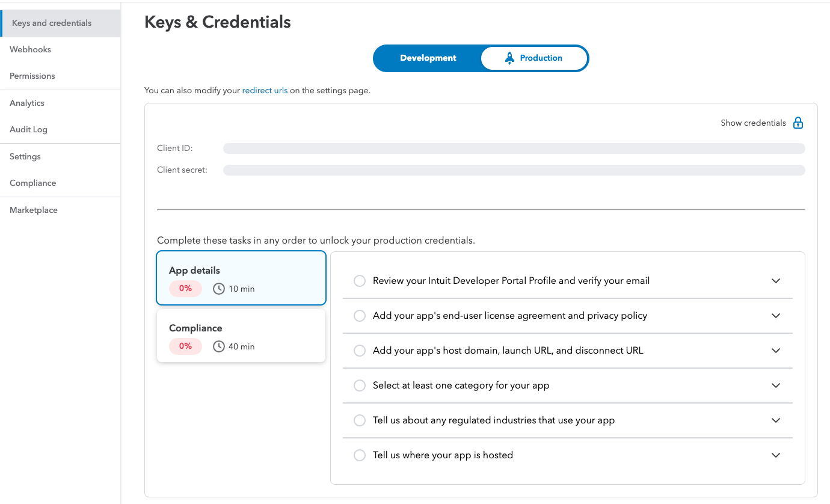Toggle the circle for Review Developer Portal Profile
The height and width of the screenshot is (504, 830).
(360, 281)
